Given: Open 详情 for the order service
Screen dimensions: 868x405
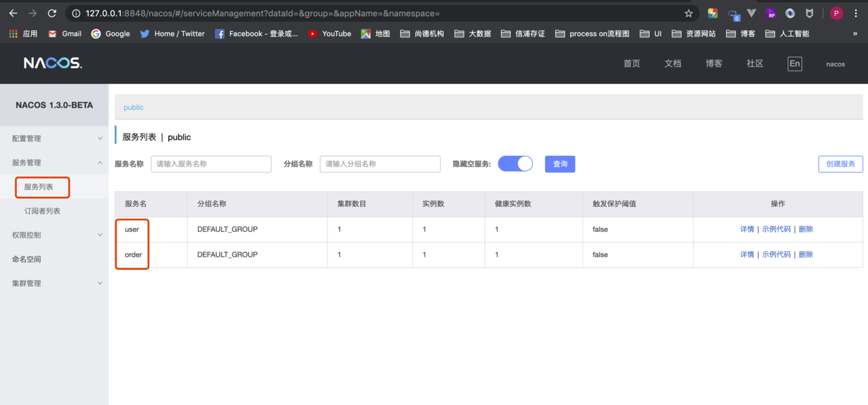Looking at the screenshot, I should (x=747, y=254).
